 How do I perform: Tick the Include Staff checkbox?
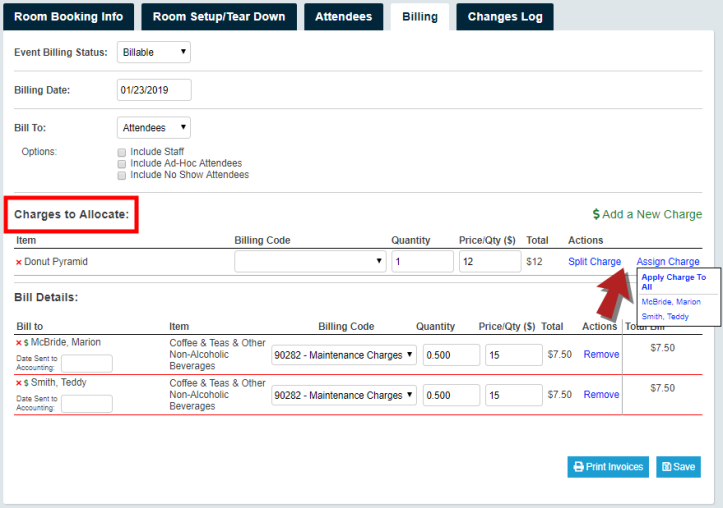coord(122,152)
